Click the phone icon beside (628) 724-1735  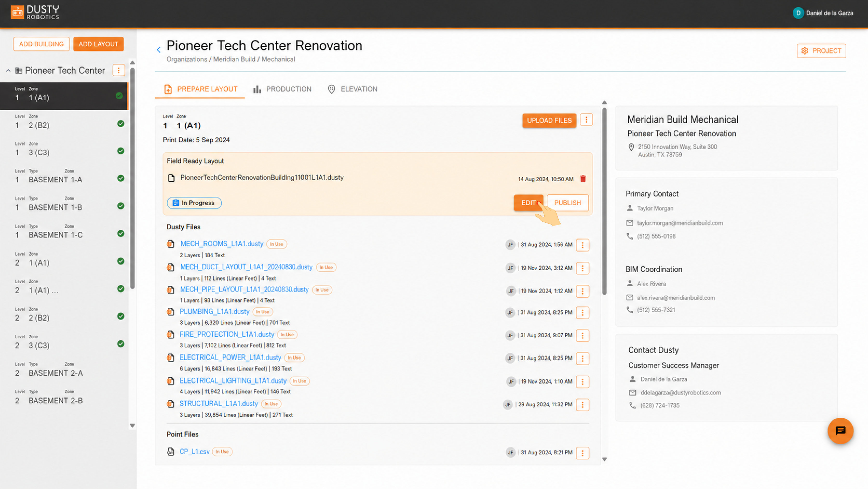click(633, 405)
